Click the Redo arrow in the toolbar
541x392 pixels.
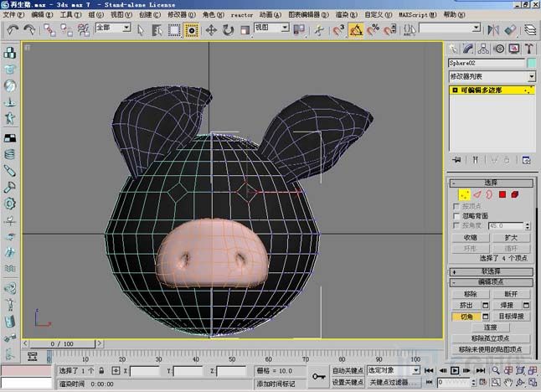(x=29, y=29)
